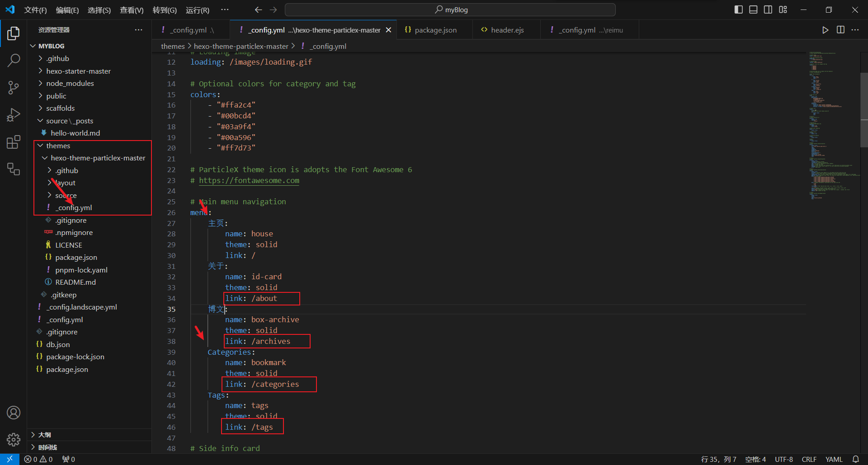Toggle the secondary side bar visibility
This screenshot has height=465, width=868.
point(768,9)
